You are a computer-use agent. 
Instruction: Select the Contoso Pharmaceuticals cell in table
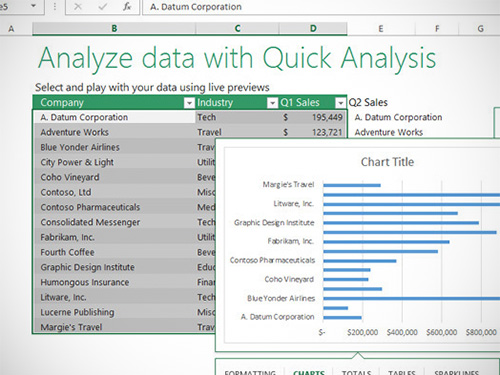(x=114, y=207)
